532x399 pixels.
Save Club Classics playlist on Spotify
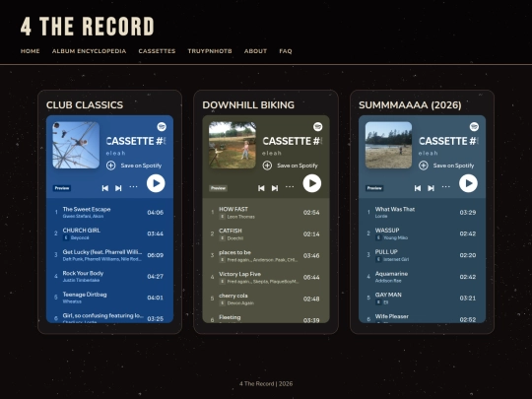pos(134,166)
